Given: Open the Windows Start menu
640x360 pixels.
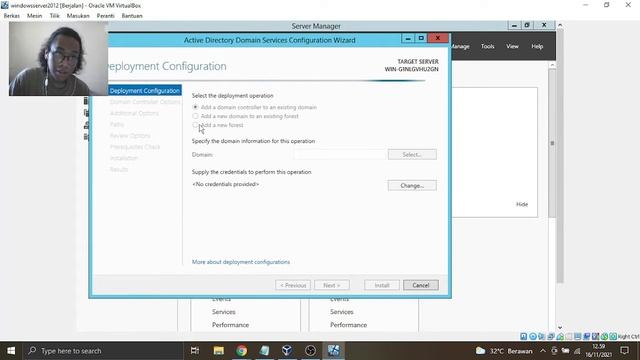Looking at the screenshot, I should [11, 351].
